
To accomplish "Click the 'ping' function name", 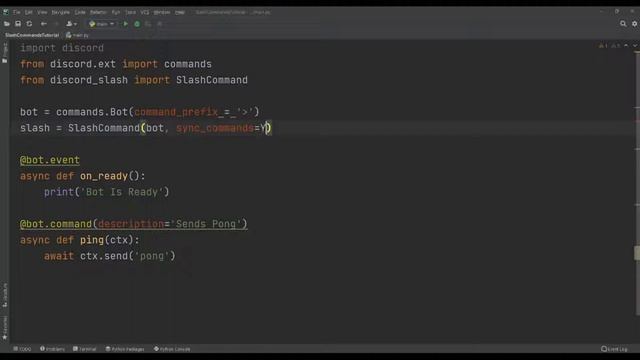I will click(92, 240).
